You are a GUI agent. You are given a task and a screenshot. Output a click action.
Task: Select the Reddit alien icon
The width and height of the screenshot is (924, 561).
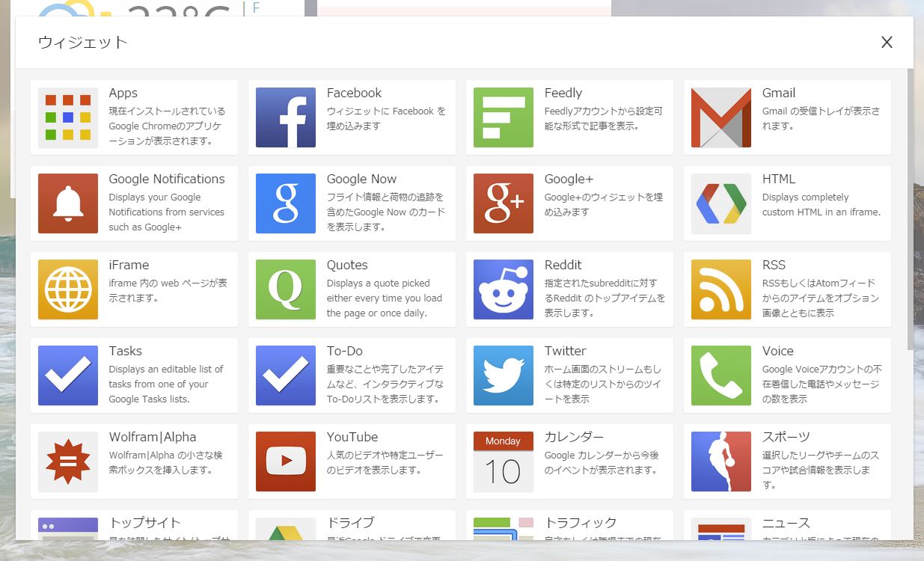(504, 289)
